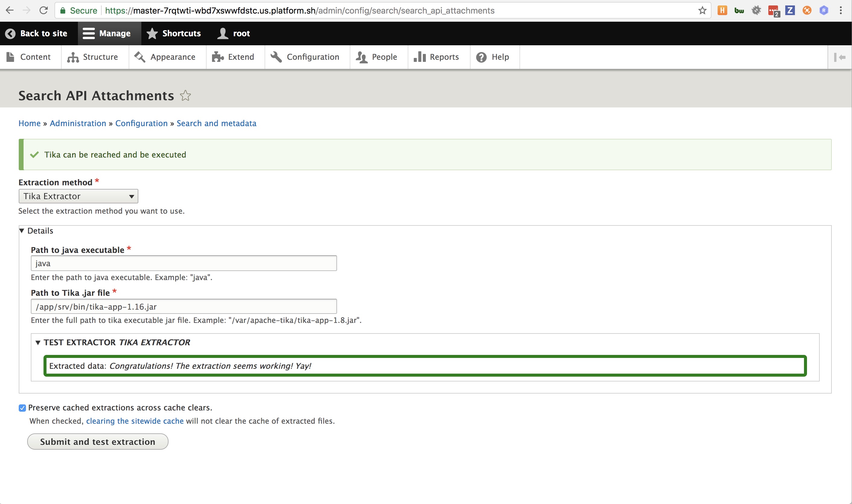Open the Help admin menu
The width and height of the screenshot is (852, 504).
click(x=495, y=57)
